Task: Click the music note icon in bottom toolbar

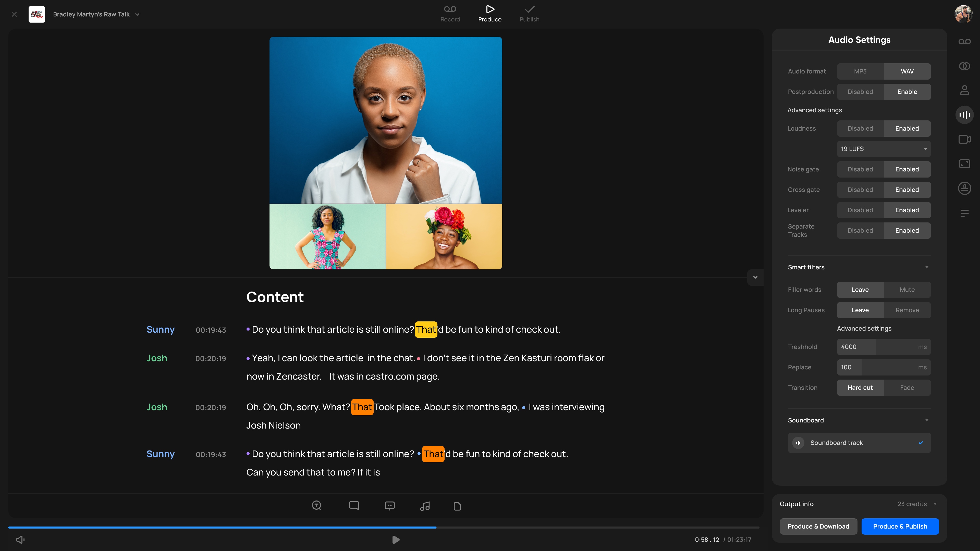Action: tap(425, 506)
